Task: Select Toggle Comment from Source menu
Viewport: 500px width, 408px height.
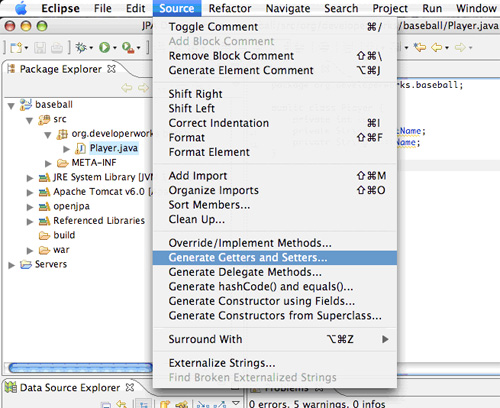Action: pos(275,27)
